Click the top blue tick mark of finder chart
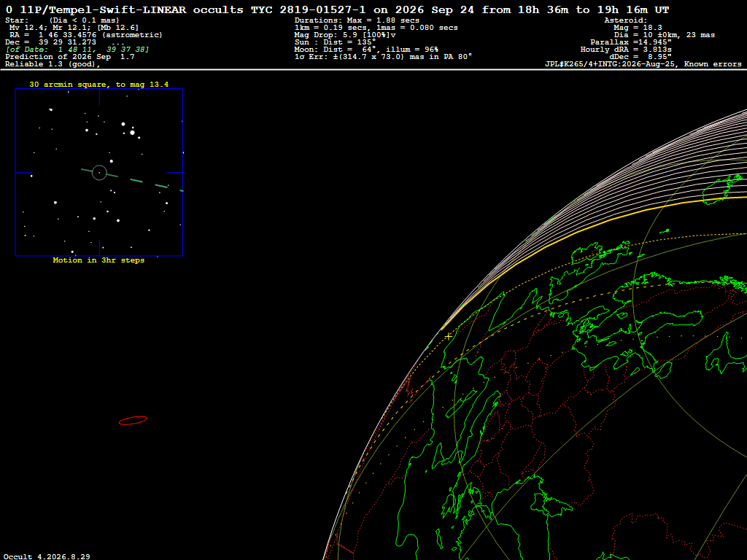Viewport: 747px width, 560px height. coord(99,97)
